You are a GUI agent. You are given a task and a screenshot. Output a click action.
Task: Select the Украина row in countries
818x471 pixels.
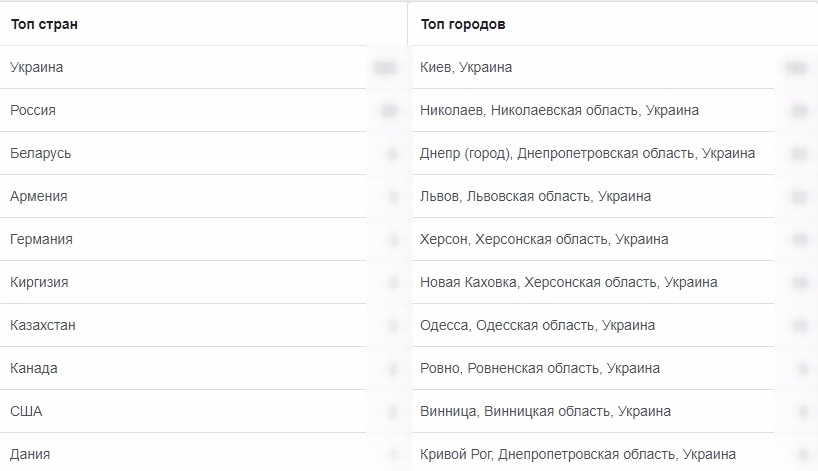click(x=37, y=67)
